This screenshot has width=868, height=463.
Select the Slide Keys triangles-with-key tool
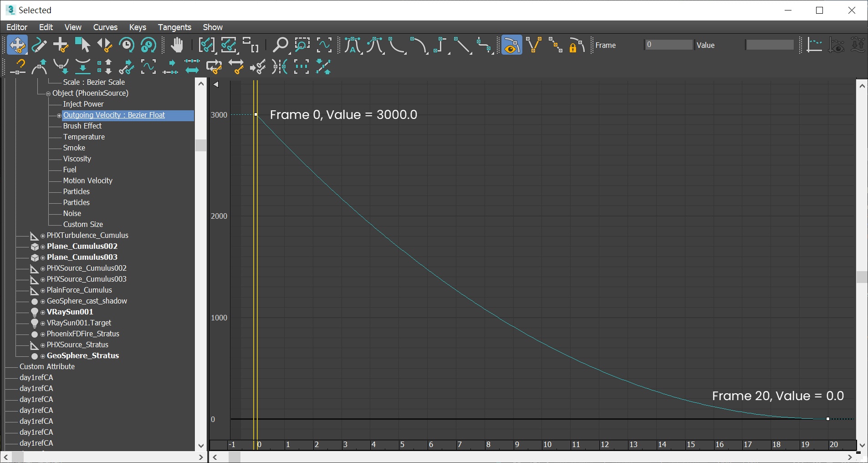point(104,45)
